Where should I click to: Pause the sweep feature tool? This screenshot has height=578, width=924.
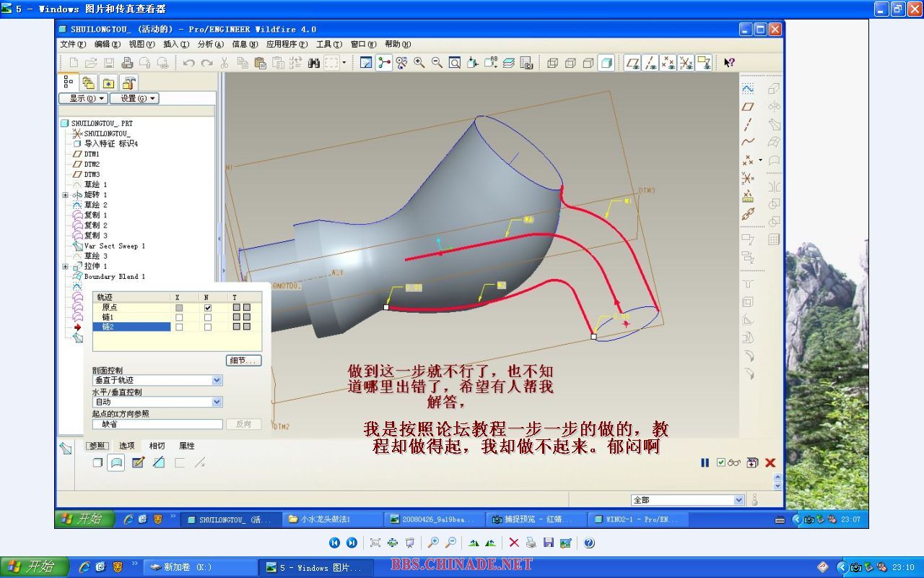[705, 462]
